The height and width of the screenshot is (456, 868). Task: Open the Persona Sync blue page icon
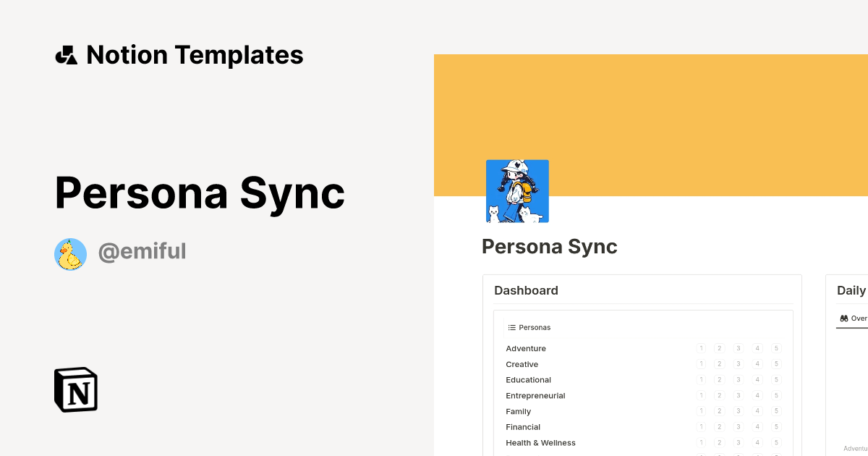pyautogui.click(x=517, y=190)
